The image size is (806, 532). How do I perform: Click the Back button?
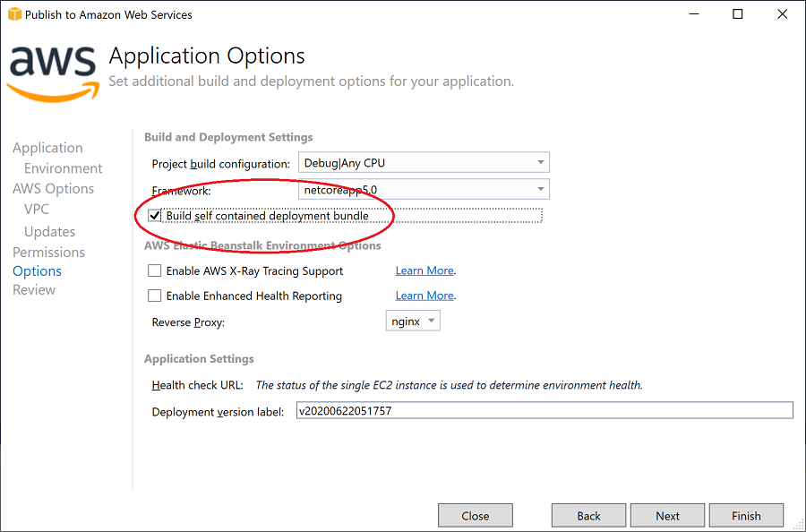click(588, 515)
